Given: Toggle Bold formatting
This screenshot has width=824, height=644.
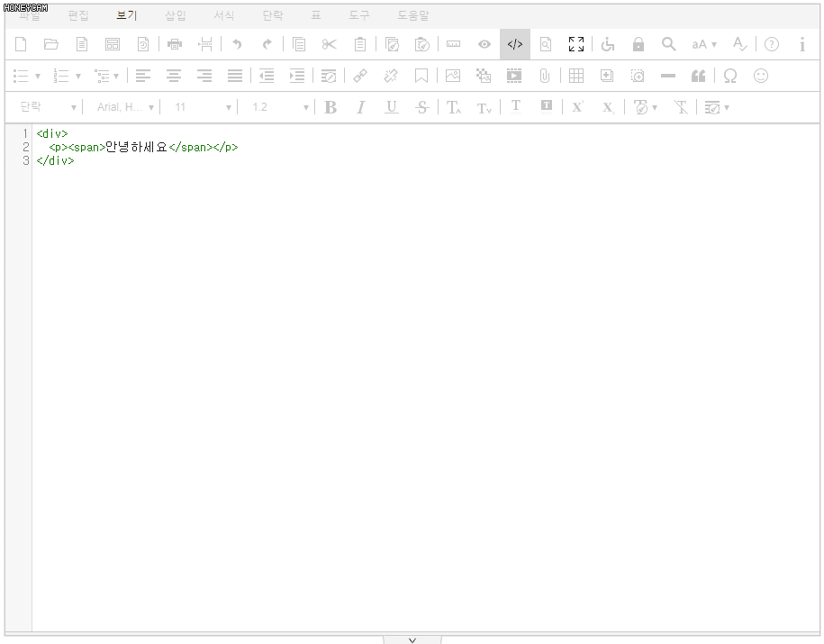Looking at the screenshot, I should [331, 107].
